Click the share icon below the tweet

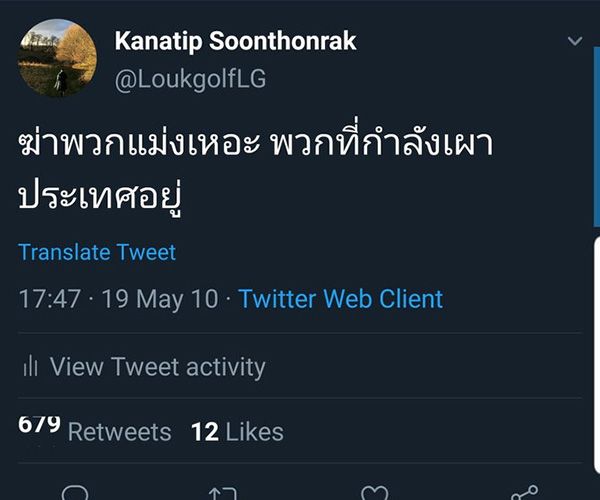(523, 493)
